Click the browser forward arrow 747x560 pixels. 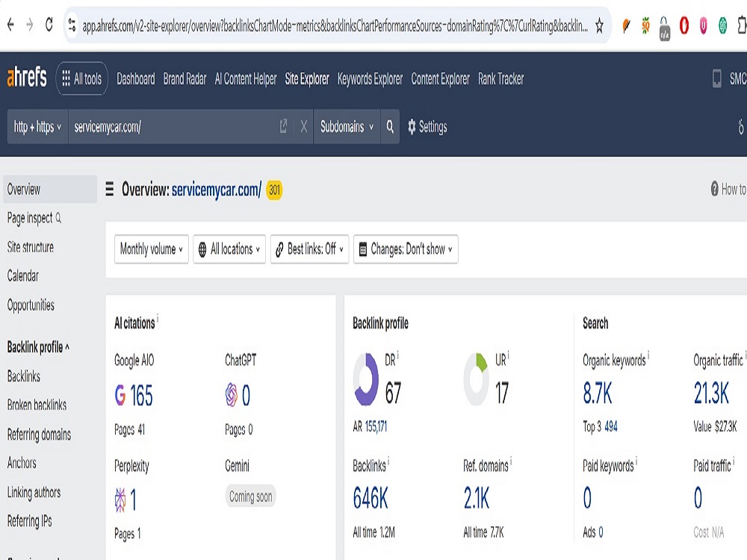(30, 25)
